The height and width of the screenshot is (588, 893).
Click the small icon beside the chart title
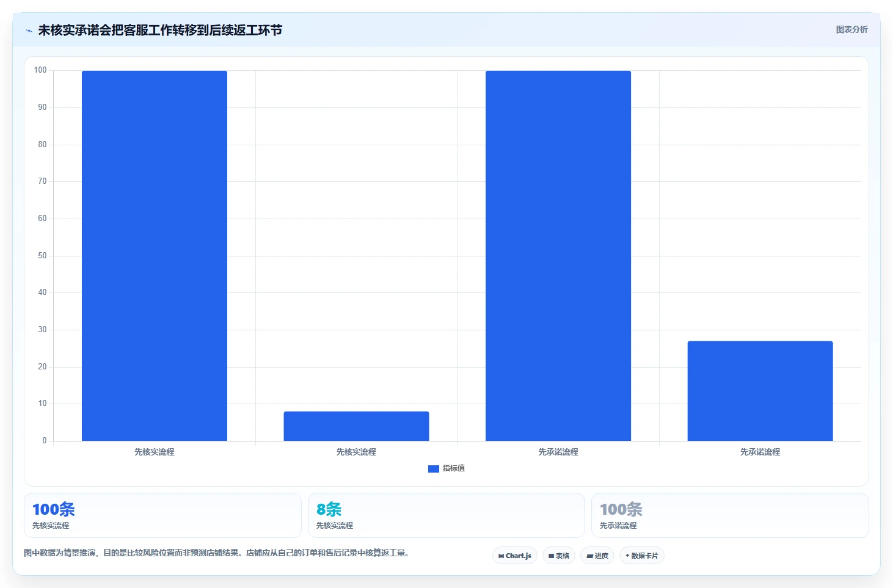29,31
